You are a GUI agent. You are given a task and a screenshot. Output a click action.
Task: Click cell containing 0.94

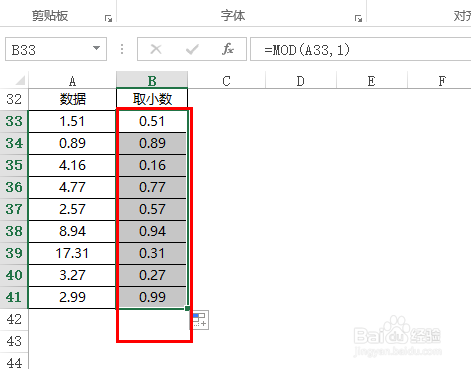pos(152,231)
